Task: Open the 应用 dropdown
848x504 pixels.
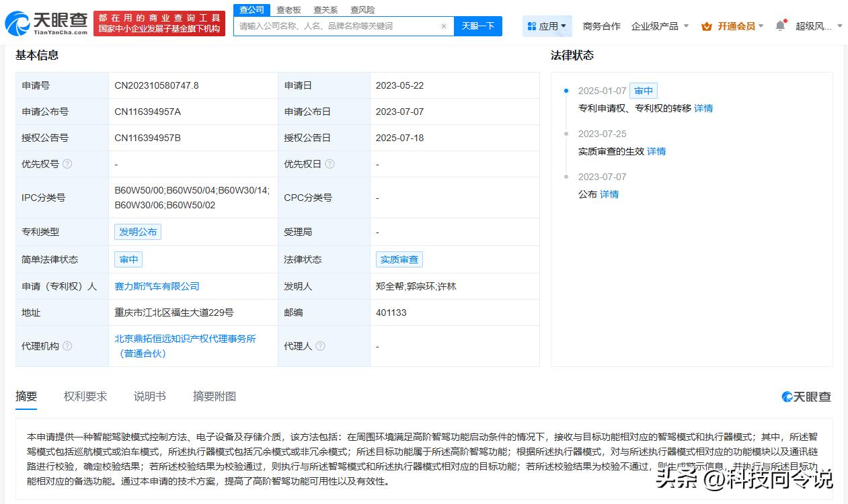Action: [547, 26]
